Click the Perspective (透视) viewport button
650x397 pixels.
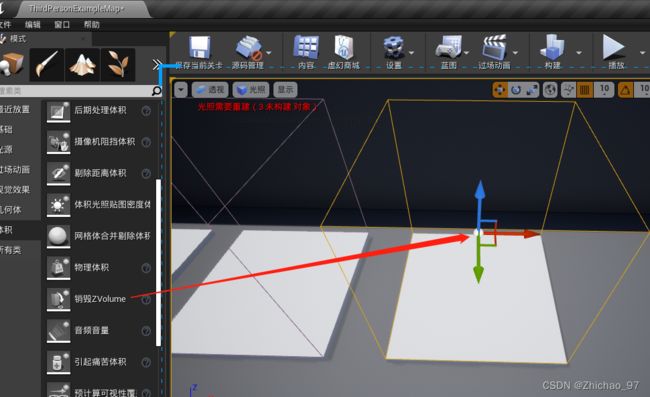pos(210,90)
